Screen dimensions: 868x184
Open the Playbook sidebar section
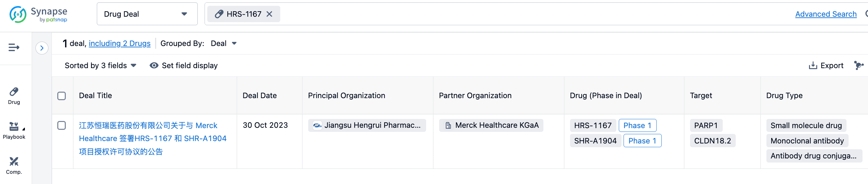click(14, 131)
